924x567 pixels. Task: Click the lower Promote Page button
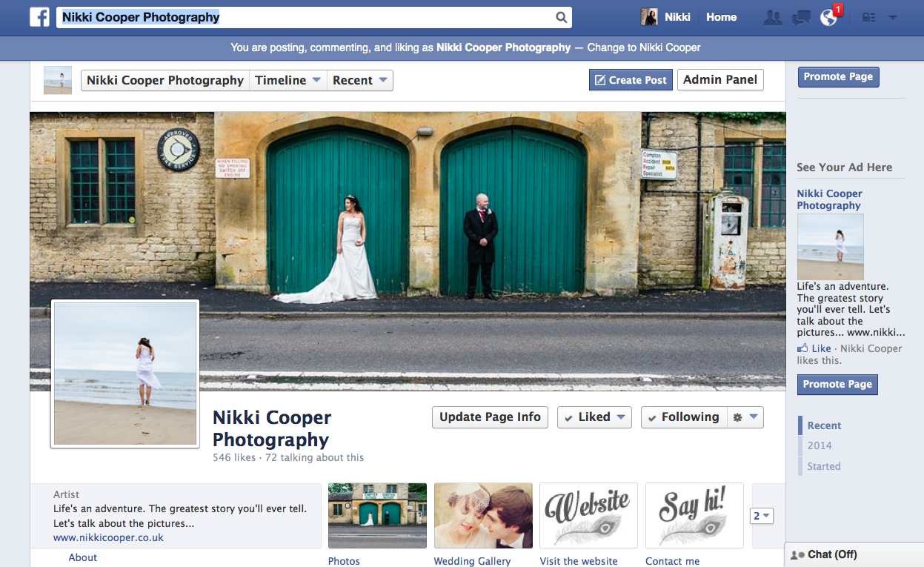point(837,384)
